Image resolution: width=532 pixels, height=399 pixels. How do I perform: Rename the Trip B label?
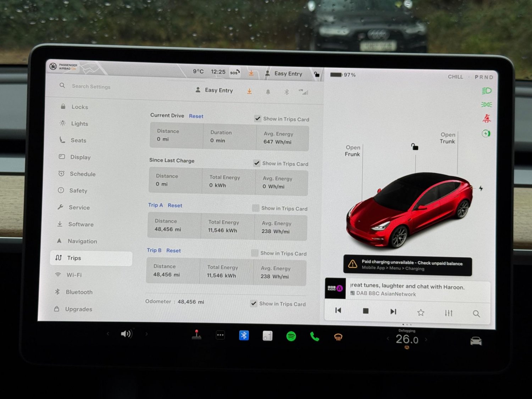pos(154,250)
